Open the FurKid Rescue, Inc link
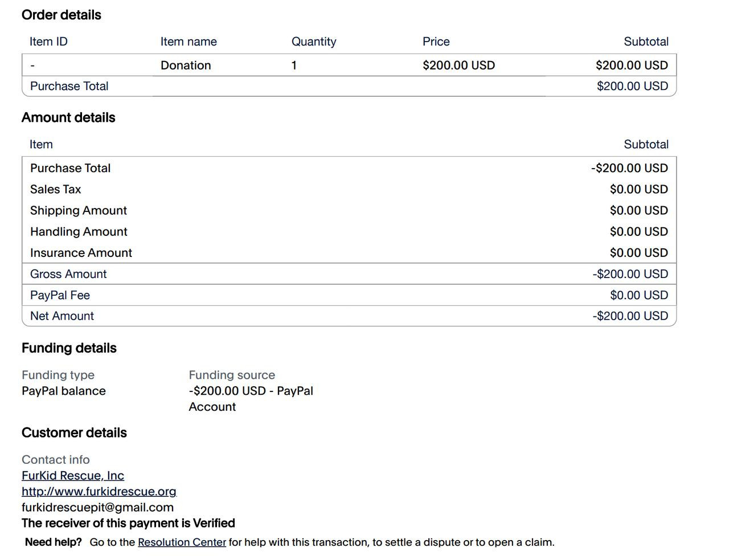Image resolution: width=729 pixels, height=560 pixels. pos(73,476)
